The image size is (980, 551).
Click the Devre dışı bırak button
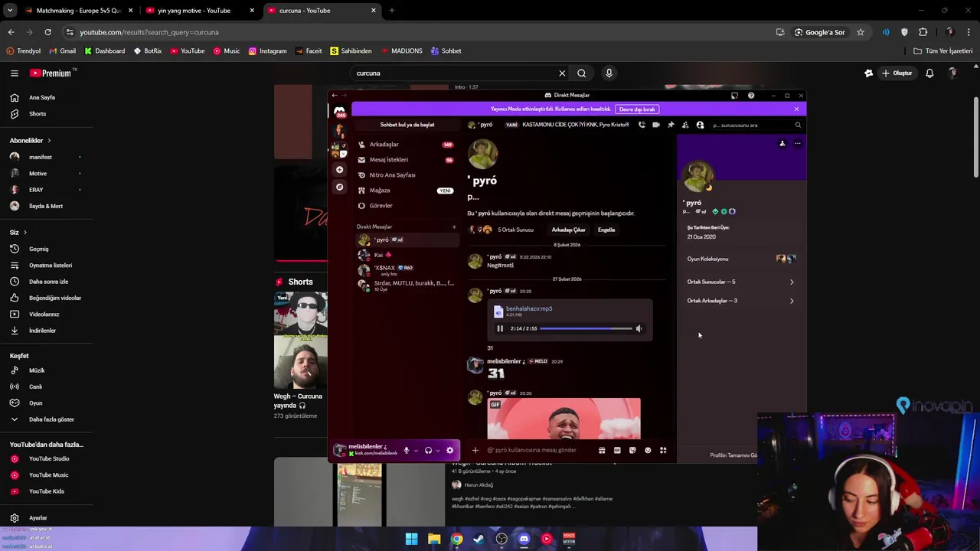[637, 109]
